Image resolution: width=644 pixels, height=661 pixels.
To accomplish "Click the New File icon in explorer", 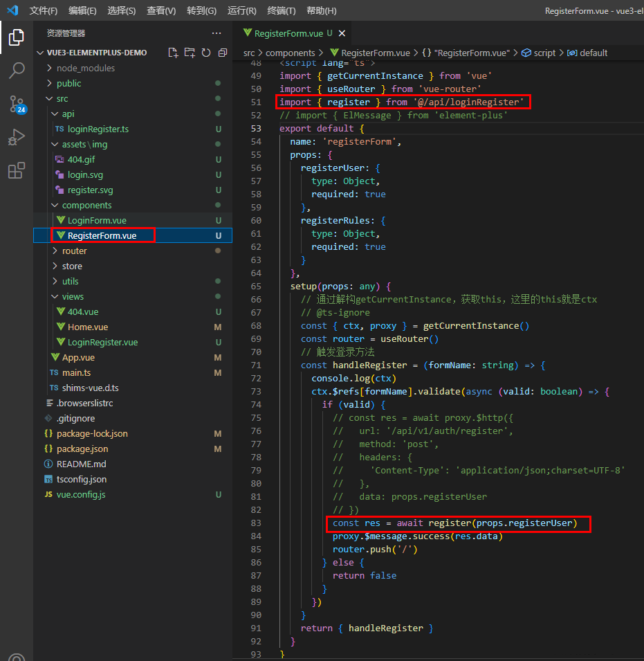I will [x=173, y=53].
